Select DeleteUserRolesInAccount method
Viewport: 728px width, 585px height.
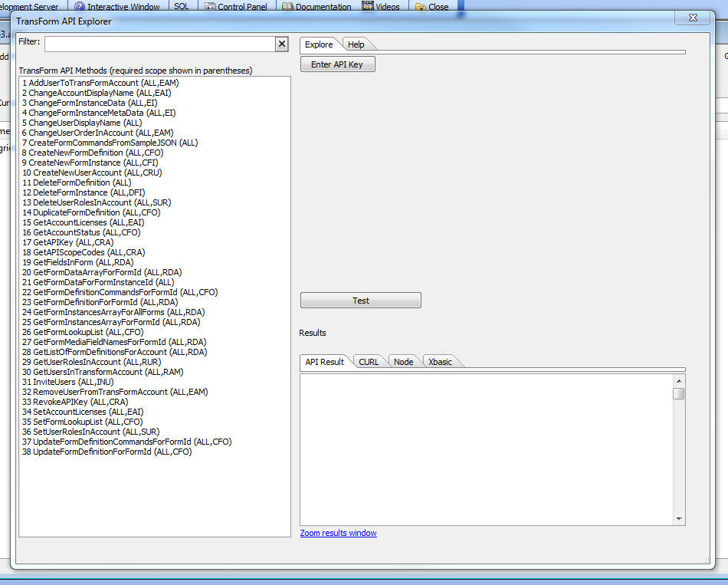click(x=97, y=202)
